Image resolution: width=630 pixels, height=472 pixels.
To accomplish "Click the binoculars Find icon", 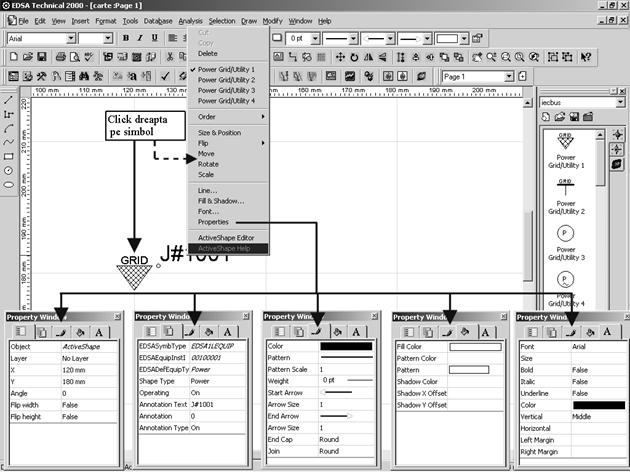I will 84,76.
